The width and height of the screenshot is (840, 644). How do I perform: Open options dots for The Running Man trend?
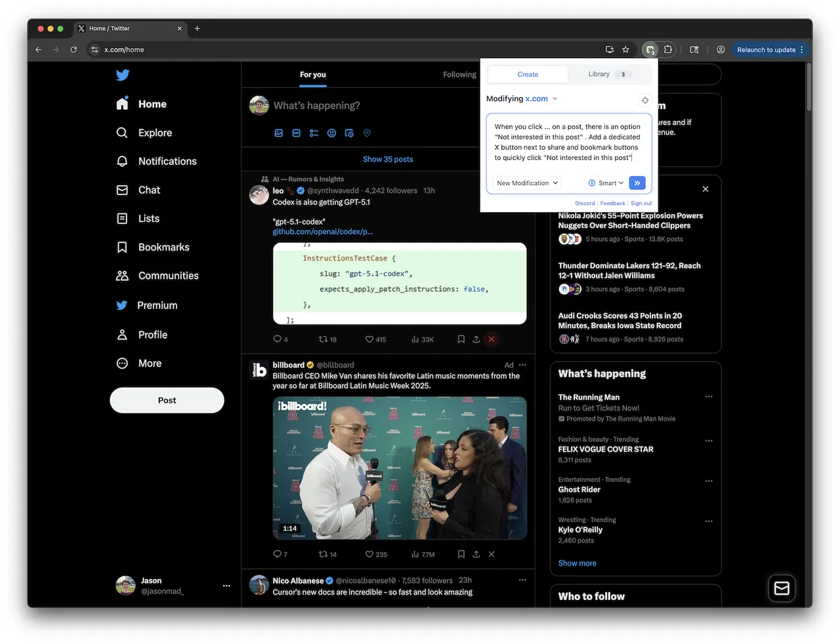pos(709,397)
